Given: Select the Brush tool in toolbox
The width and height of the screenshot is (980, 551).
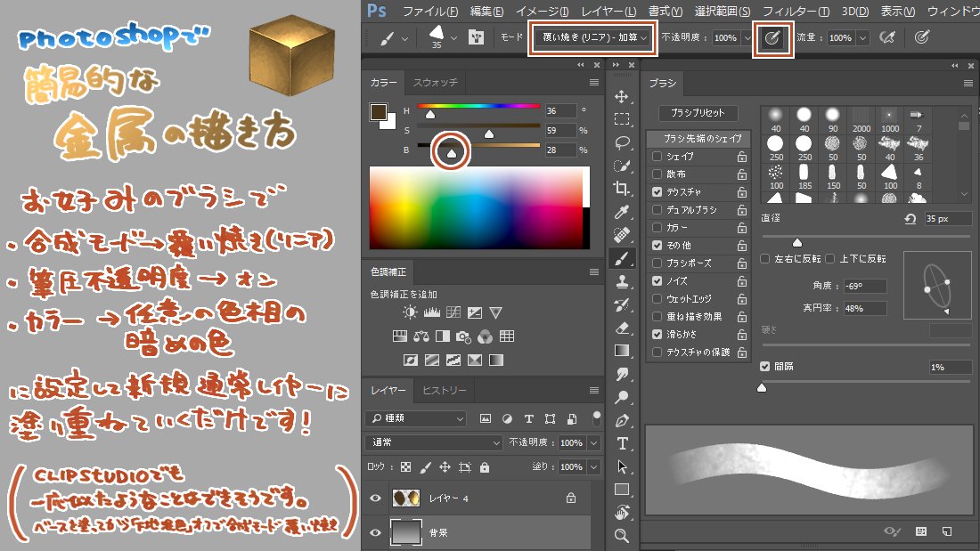Looking at the screenshot, I should [x=621, y=258].
